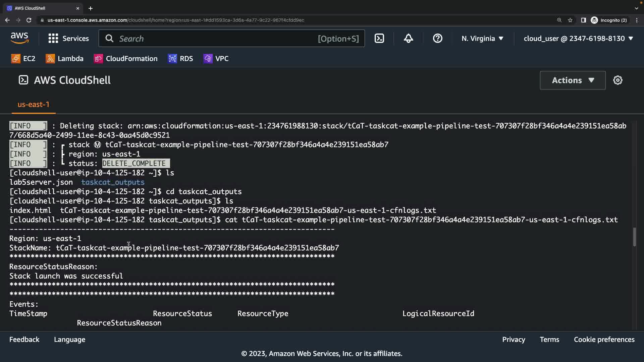Select the us-east-1 terminal tab
This screenshot has height=362, width=644.
click(33, 105)
